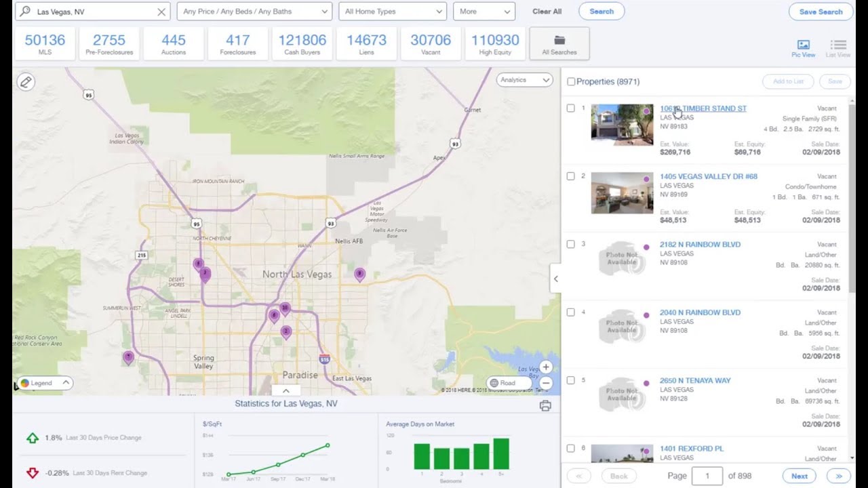Check the box for 2040 N Rainbow Blvd
This screenshot has width=868, height=488.
point(571,312)
